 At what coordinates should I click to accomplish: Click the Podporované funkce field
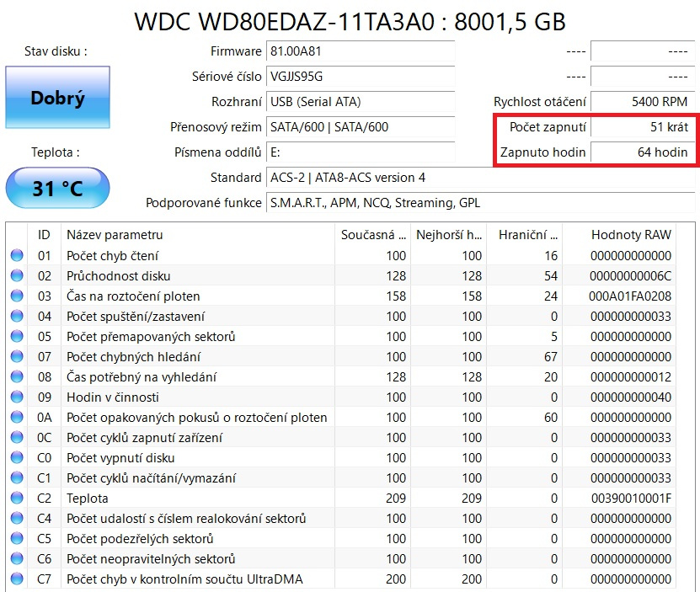pyautogui.click(x=480, y=203)
